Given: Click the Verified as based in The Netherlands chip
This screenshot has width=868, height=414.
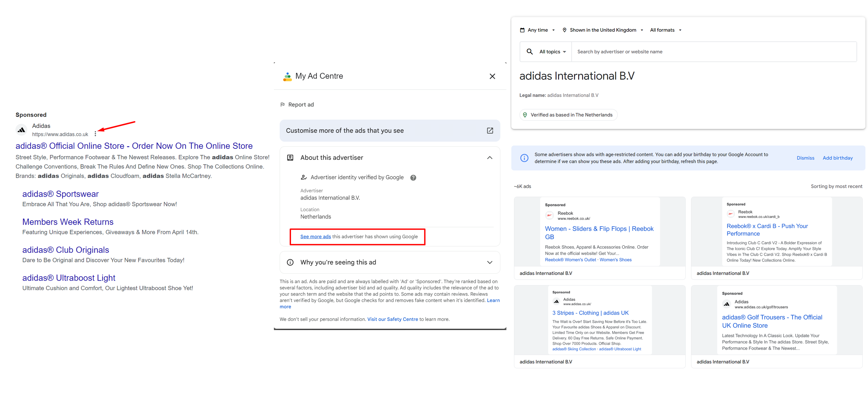Looking at the screenshot, I should tap(568, 115).
